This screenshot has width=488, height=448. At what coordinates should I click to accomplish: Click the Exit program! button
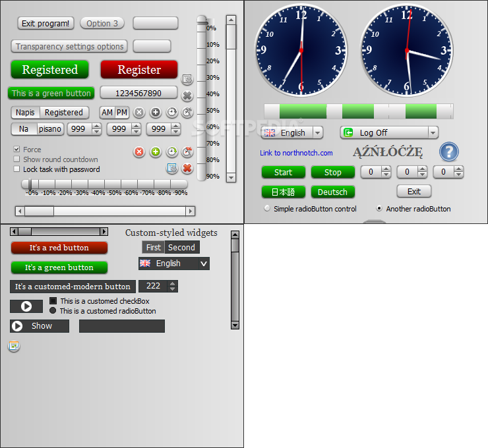[x=46, y=23]
